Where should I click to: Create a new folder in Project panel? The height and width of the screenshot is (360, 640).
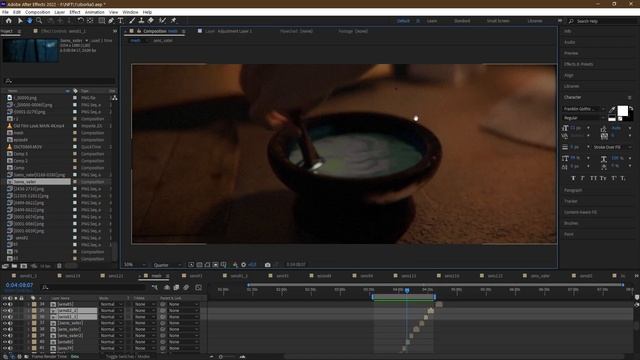tap(14, 266)
